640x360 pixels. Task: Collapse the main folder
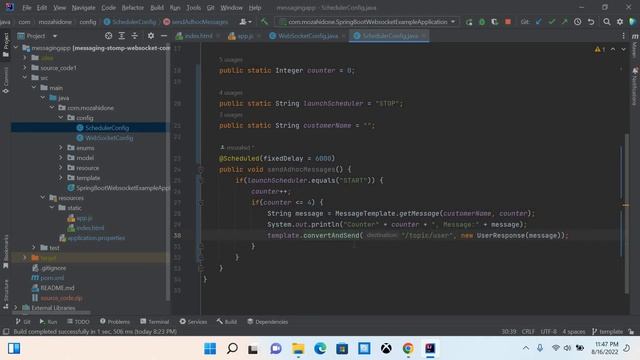coord(34,88)
